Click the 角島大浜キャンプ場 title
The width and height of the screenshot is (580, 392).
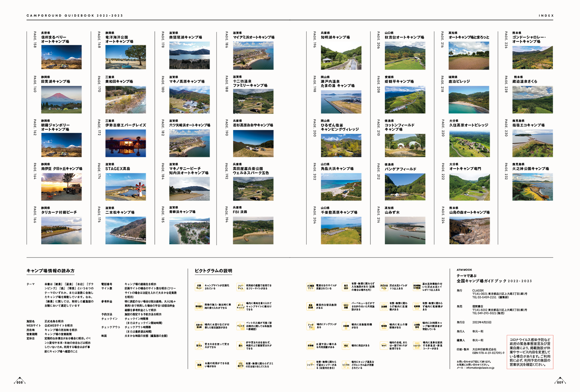click(337, 169)
